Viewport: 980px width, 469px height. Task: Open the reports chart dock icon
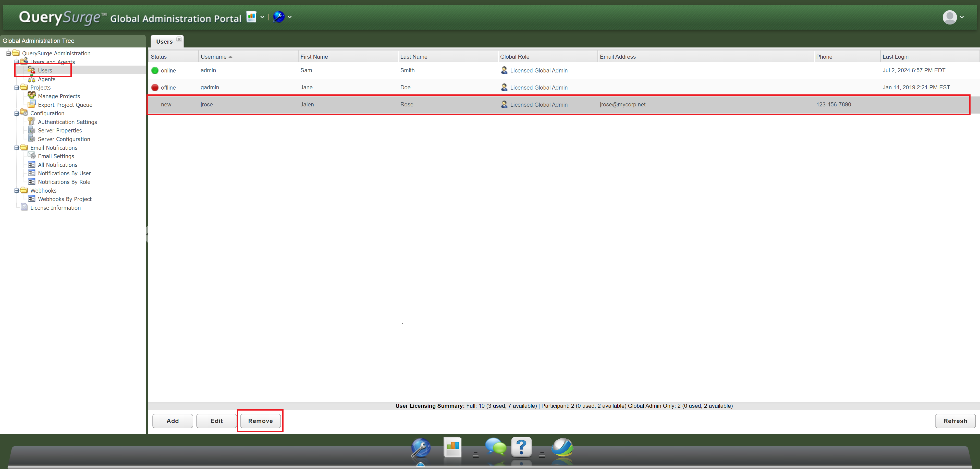point(452,447)
